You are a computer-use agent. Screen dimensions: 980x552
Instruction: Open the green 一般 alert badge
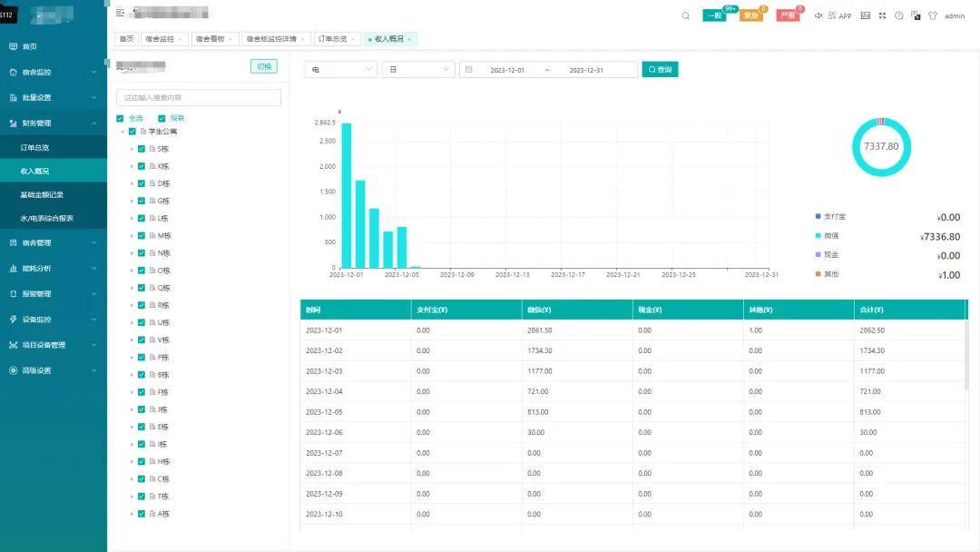pos(714,15)
